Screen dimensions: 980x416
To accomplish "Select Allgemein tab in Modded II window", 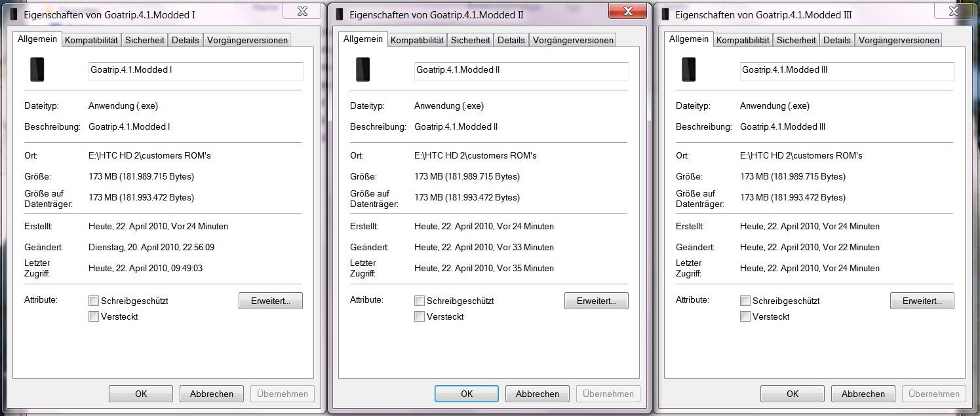I will [363, 39].
